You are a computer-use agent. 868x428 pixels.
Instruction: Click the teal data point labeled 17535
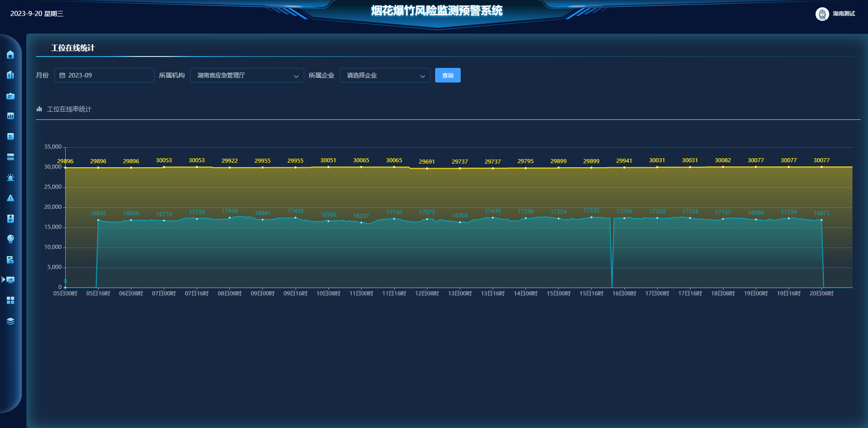point(592,217)
